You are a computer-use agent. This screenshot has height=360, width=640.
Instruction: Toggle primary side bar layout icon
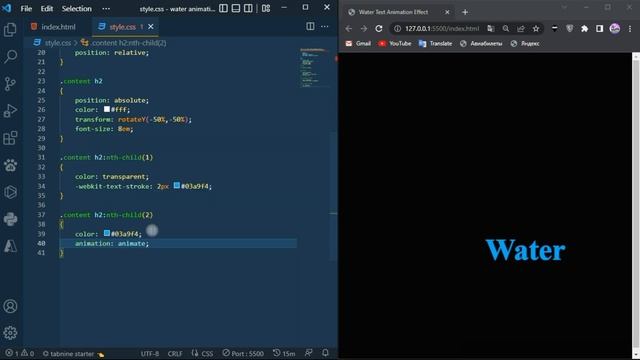tap(223, 8)
